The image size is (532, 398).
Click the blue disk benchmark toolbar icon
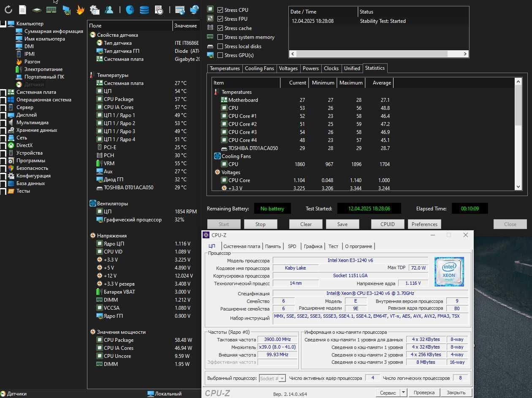tap(130, 9)
